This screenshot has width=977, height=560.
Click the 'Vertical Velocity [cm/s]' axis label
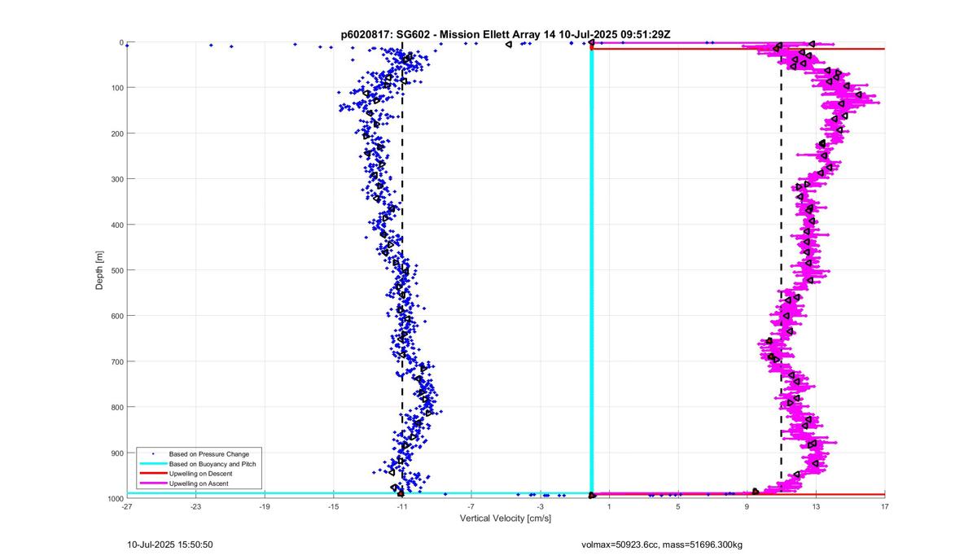[506, 518]
